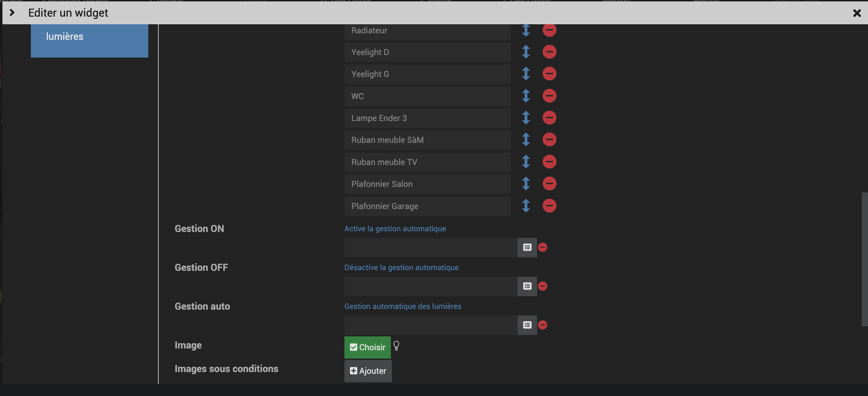The width and height of the screenshot is (868, 396).
Task: Remove the Plafonnier Garage entry
Action: (549, 206)
